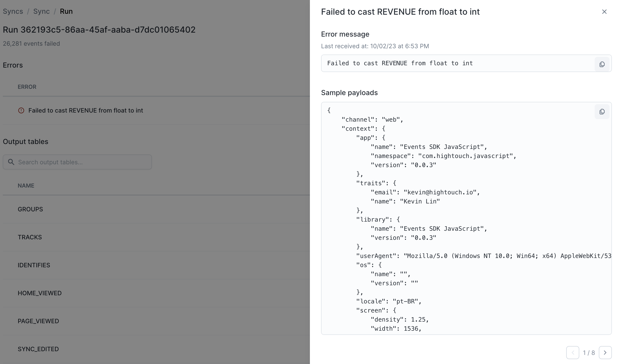
Task: Go to next sample payload
Action: pyautogui.click(x=605, y=353)
